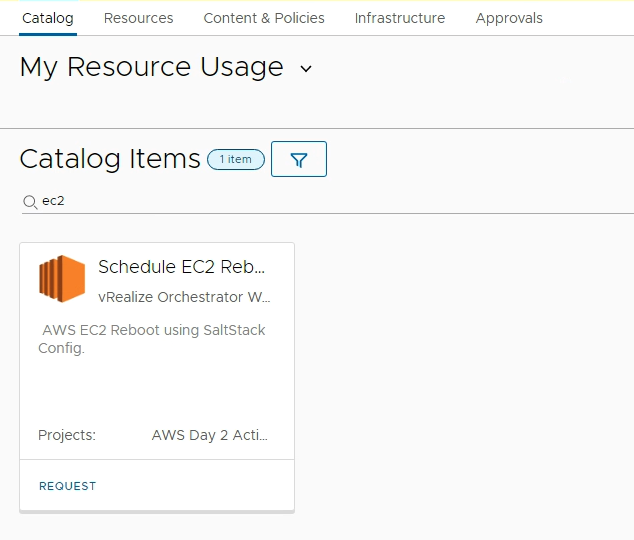Click the AWS Day 2 Actions project value
The width and height of the screenshot is (634, 540).
tap(209, 435)
